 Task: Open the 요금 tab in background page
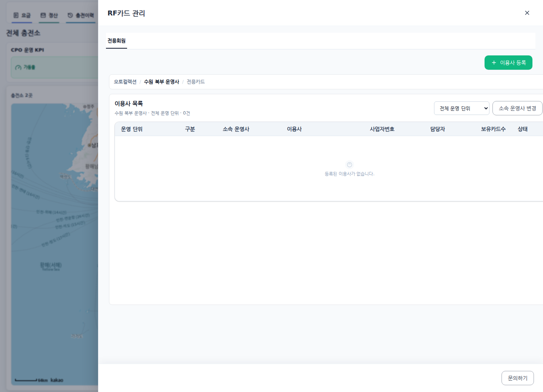(x=22, y=15)
